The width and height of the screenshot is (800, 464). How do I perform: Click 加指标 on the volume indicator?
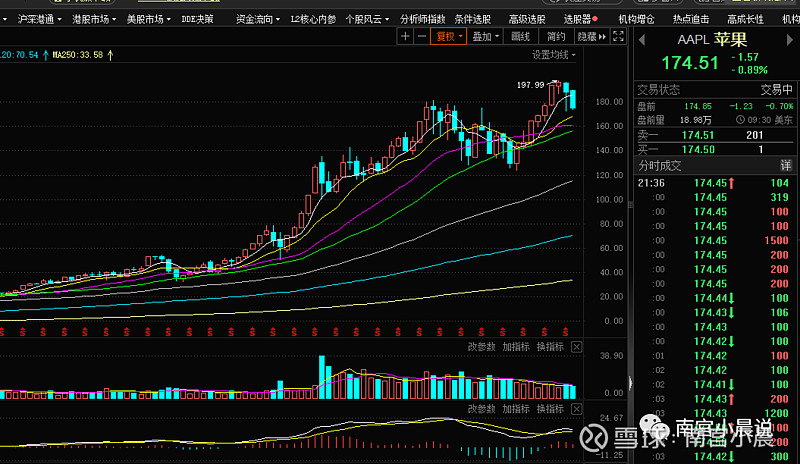click(516, 347)
